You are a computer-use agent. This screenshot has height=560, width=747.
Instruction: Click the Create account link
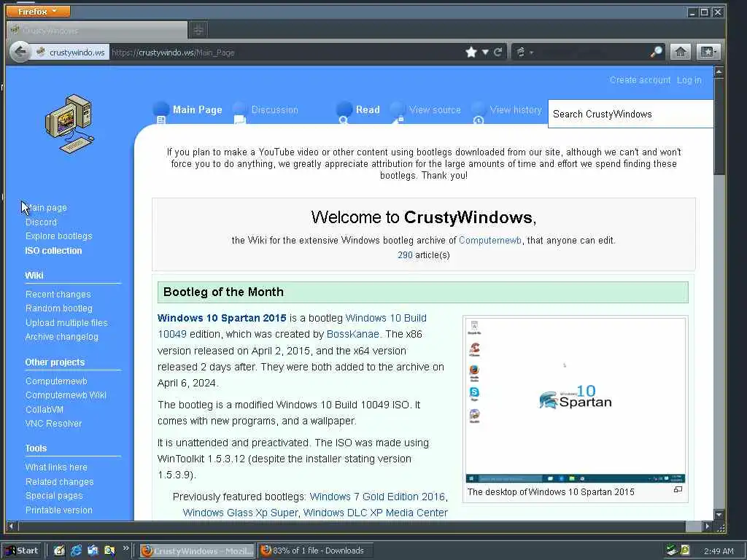click(640, 80)
